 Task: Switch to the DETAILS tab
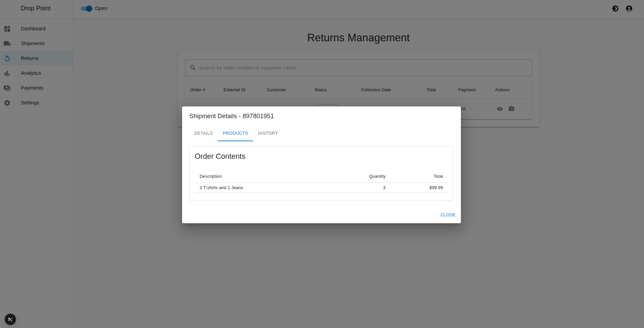tap(203, 133)
